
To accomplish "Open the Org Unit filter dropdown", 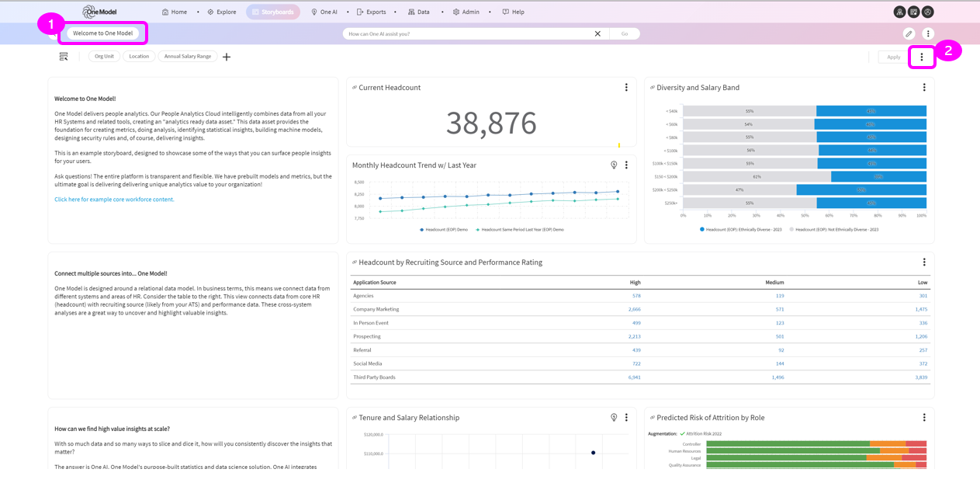I will tap(104, 57).
